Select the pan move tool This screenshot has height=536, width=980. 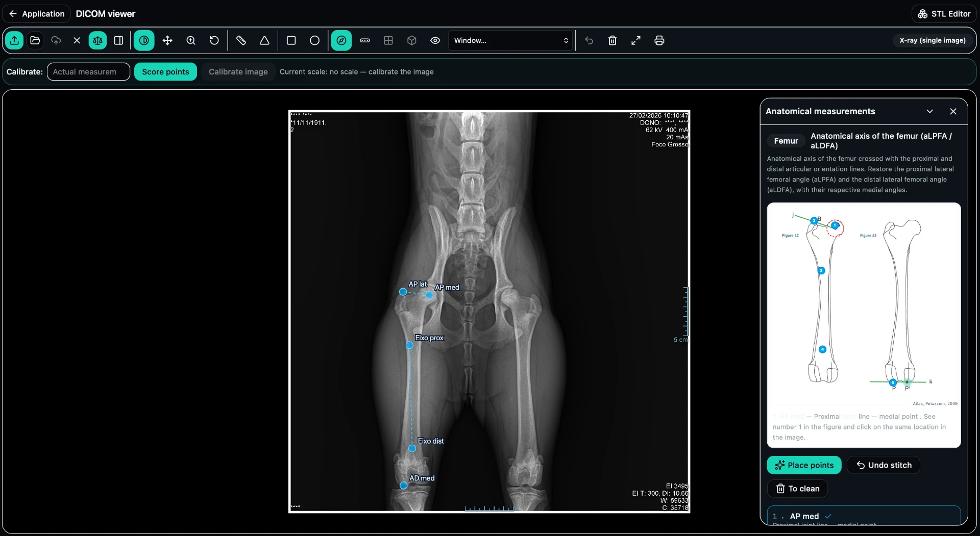click(167, 40)
